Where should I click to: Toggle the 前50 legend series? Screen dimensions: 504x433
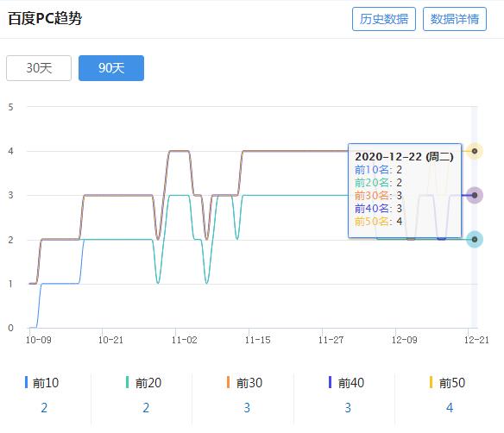coord(447,383)
